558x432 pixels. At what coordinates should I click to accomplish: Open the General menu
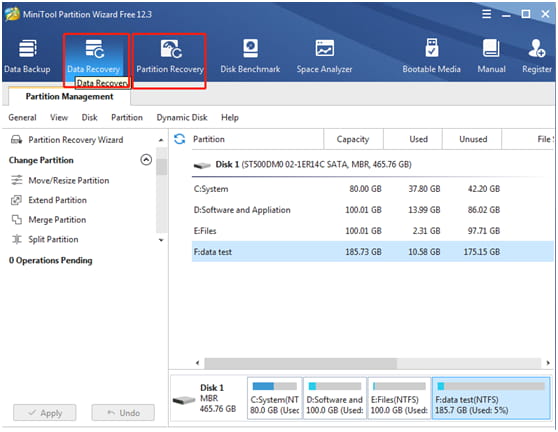pos(22,117)
